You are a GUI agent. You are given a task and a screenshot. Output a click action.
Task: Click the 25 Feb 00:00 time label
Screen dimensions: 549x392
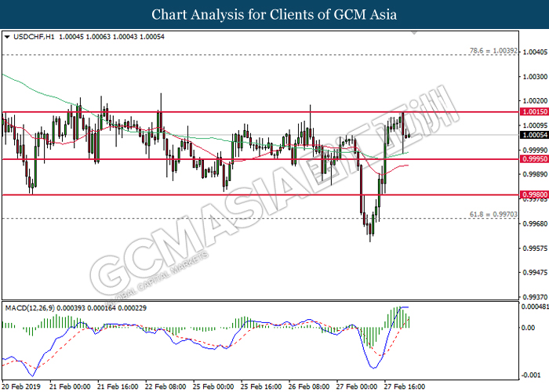point(213,387)
